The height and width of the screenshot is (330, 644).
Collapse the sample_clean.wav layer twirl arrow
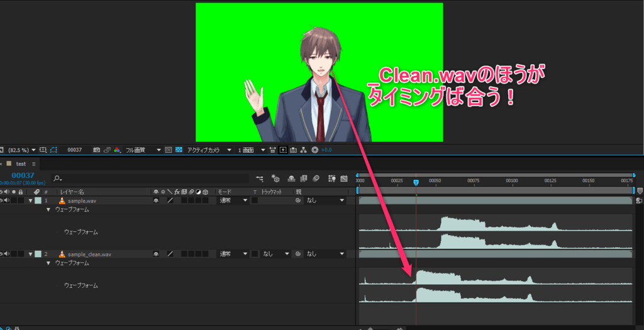(x=30, y=254)
